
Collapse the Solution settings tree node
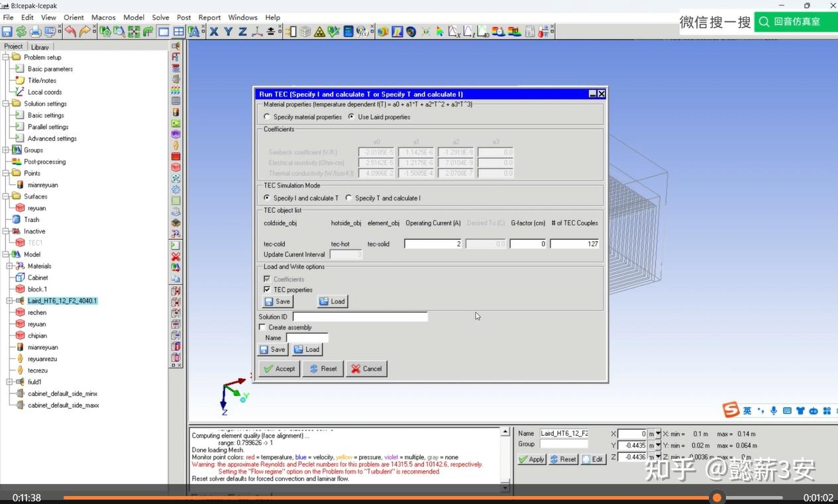pyautogui.click(x=6, y=103)
